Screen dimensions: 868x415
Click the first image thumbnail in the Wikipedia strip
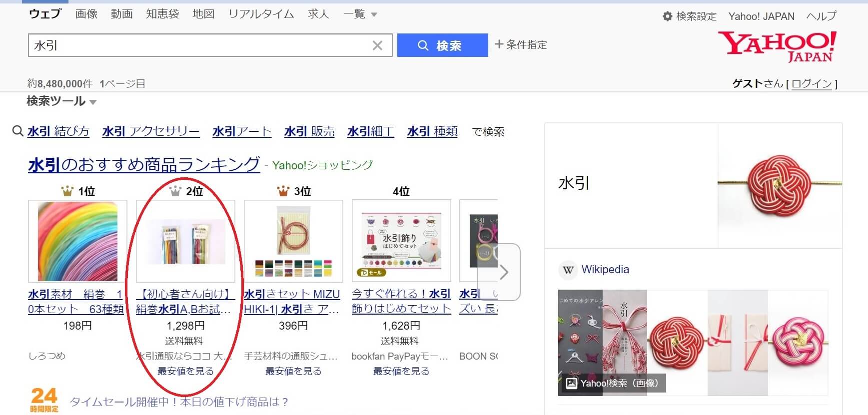point(580,343)
